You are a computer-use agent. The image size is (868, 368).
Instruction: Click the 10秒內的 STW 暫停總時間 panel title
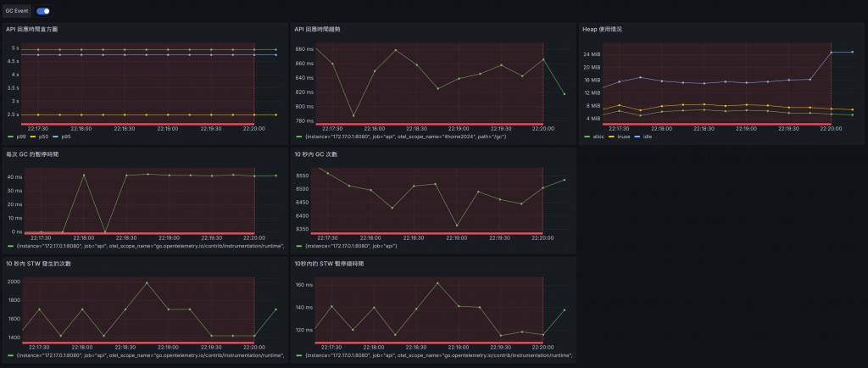pos(332,265)
